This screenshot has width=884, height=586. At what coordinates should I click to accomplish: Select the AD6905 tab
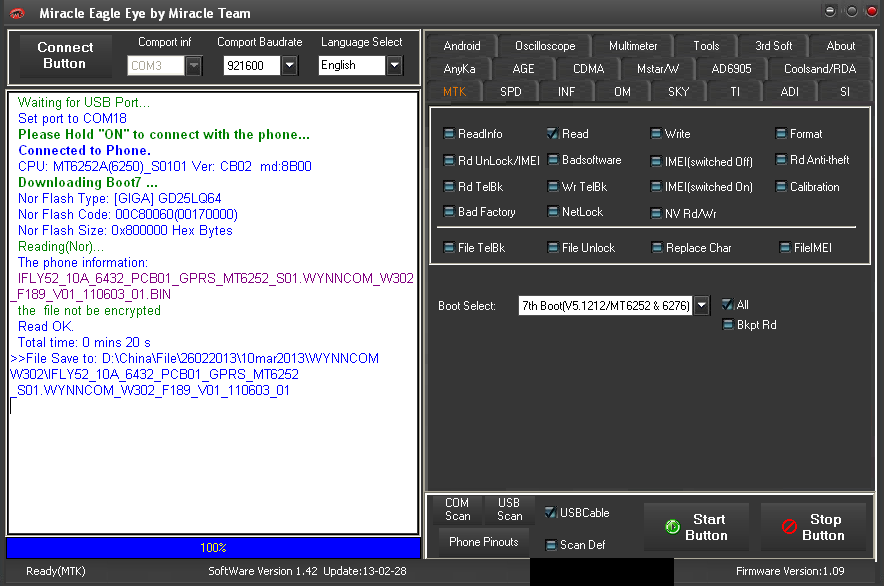coord(731,69)
